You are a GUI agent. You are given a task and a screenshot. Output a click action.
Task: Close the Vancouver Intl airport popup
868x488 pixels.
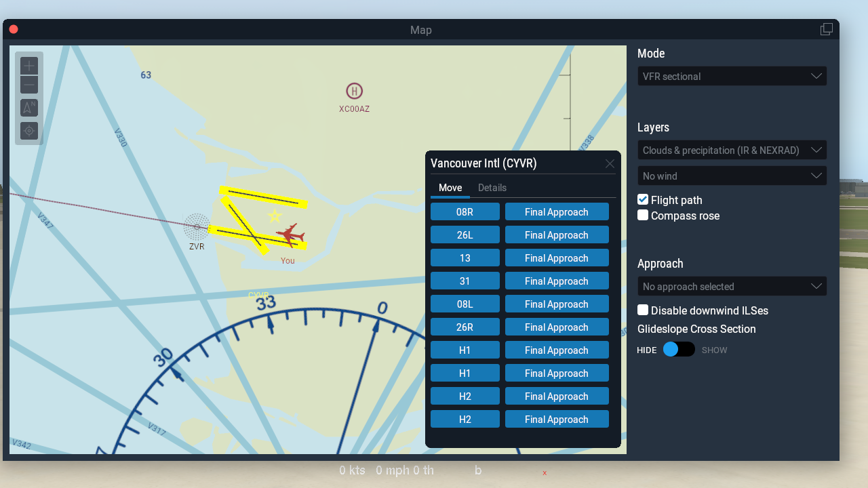tap(610, 163)
